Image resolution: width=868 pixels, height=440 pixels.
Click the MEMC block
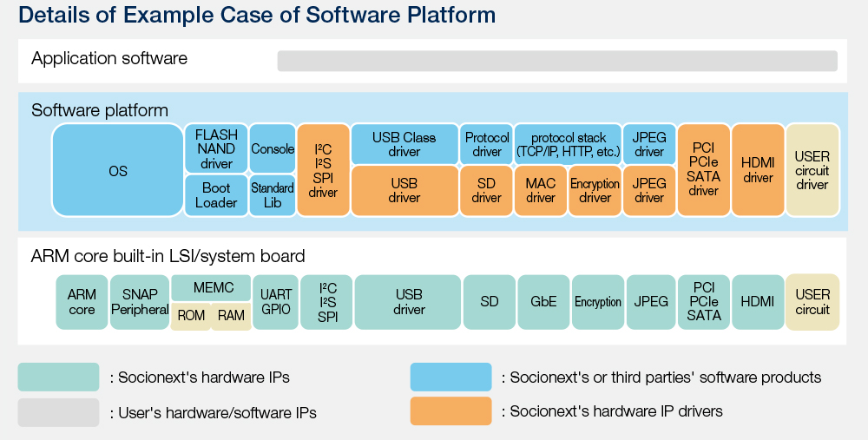click(211, 288)
